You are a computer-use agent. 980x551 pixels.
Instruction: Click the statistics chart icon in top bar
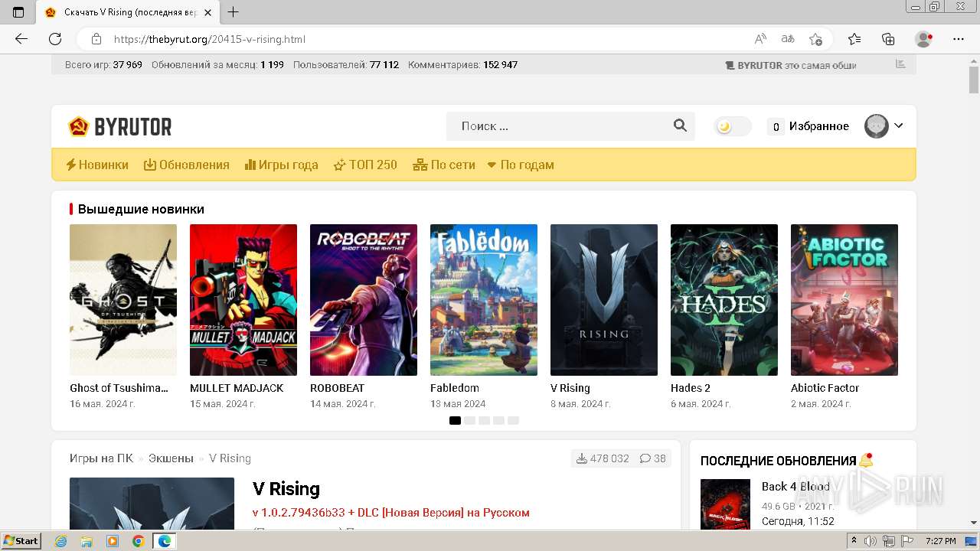tap(900, 64)
